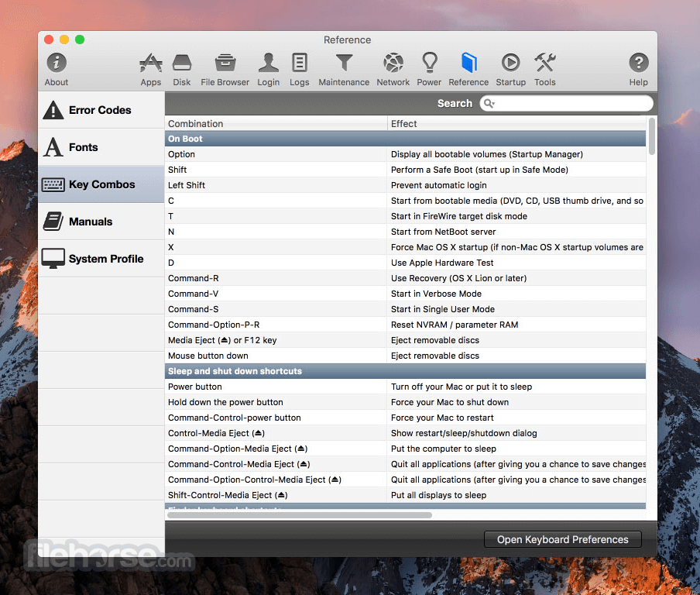Select the On Boot group header
Image resolution: width=700 pixels, height=595 pixels.
pos(405,139)
